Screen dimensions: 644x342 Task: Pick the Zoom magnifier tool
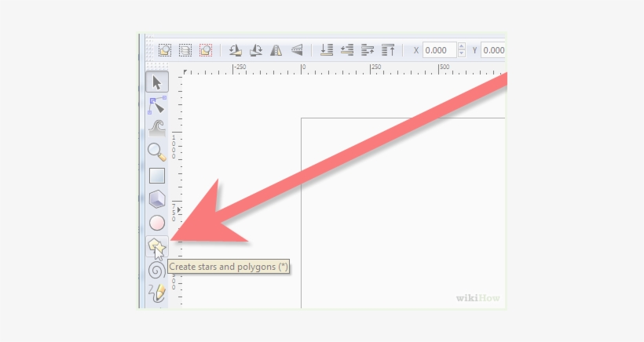[x=157, y=151]
